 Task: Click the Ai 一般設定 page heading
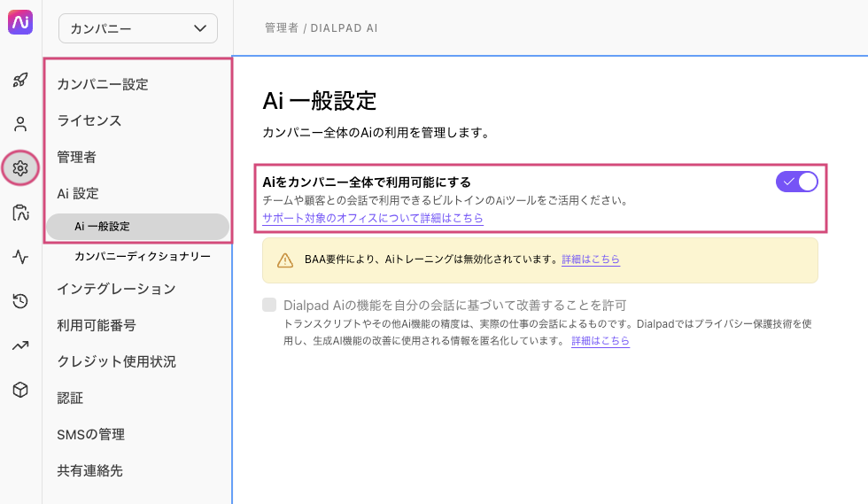click(320, 101)
